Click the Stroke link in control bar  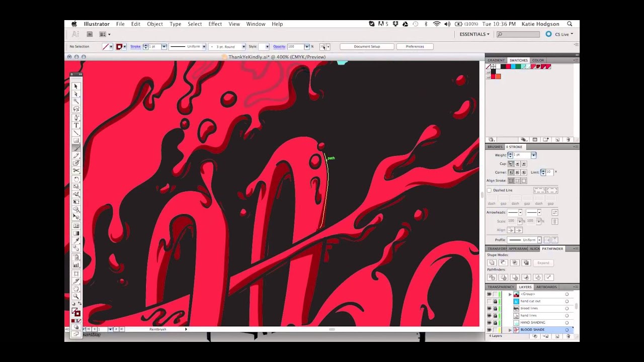click(135, 46)
